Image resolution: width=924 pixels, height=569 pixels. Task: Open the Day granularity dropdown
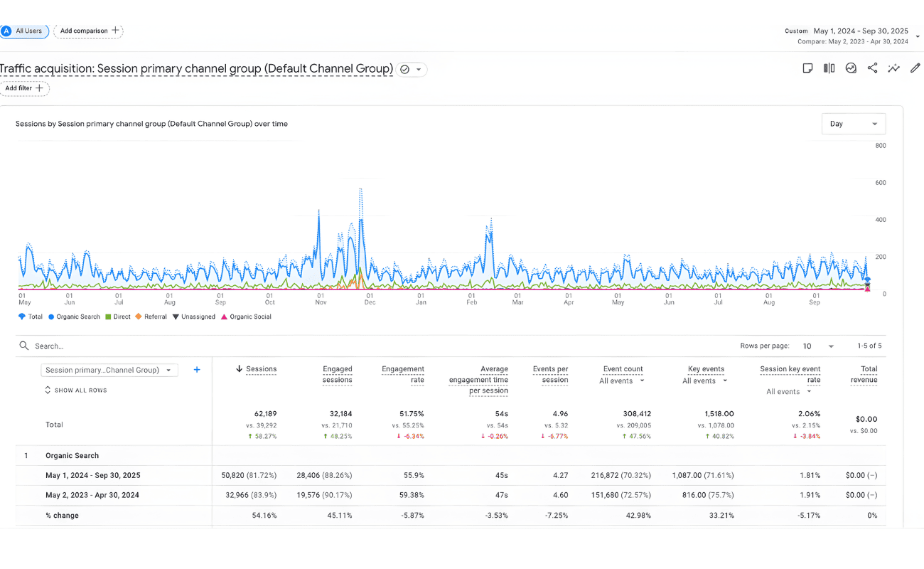(853, 124)
